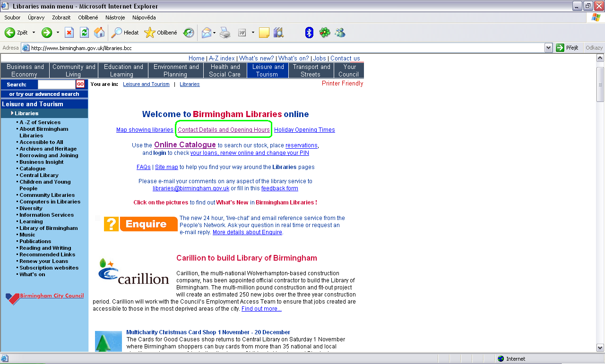The image size is (605, 364).
Task: Click the A-Z index top link
Action: pos(222,59)
